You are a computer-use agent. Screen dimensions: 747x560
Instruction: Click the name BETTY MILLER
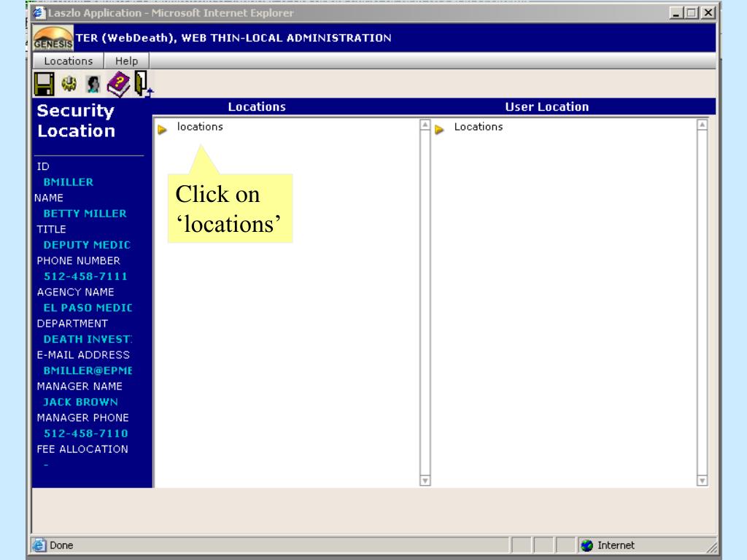point(85,214)
